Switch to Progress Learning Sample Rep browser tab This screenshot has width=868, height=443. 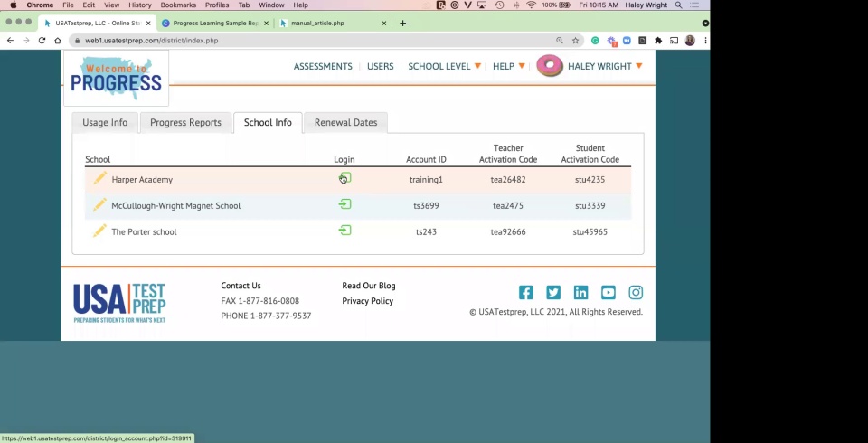(x=215, y=24)
